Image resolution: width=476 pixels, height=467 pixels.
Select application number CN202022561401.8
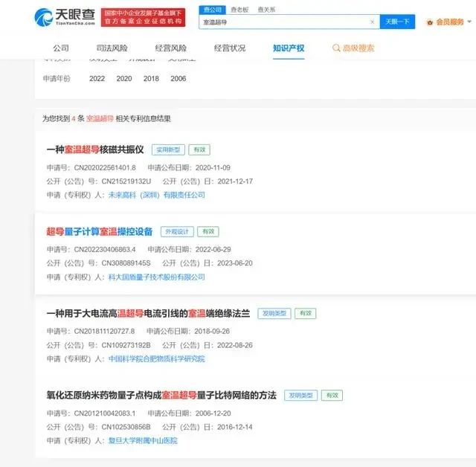click(x=105, y=167)
